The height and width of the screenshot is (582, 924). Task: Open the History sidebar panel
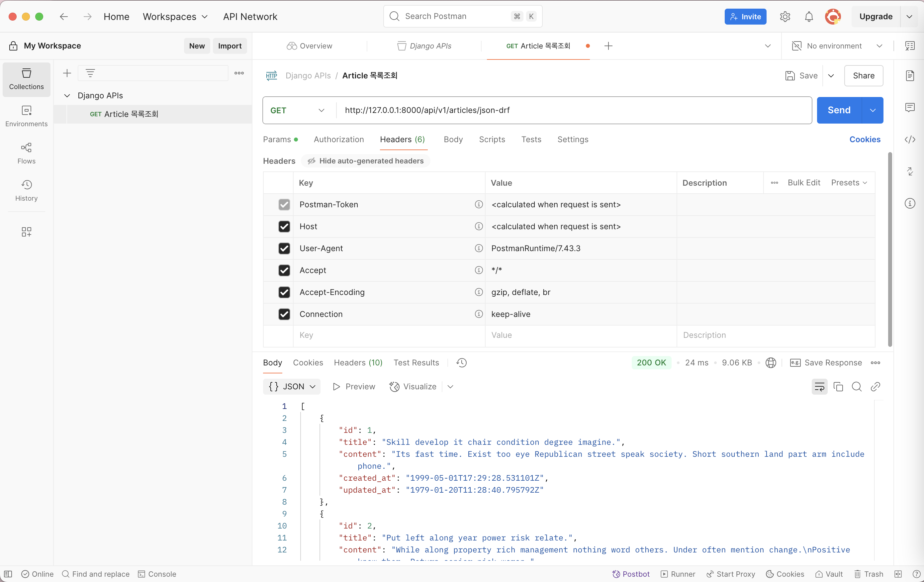27,191
